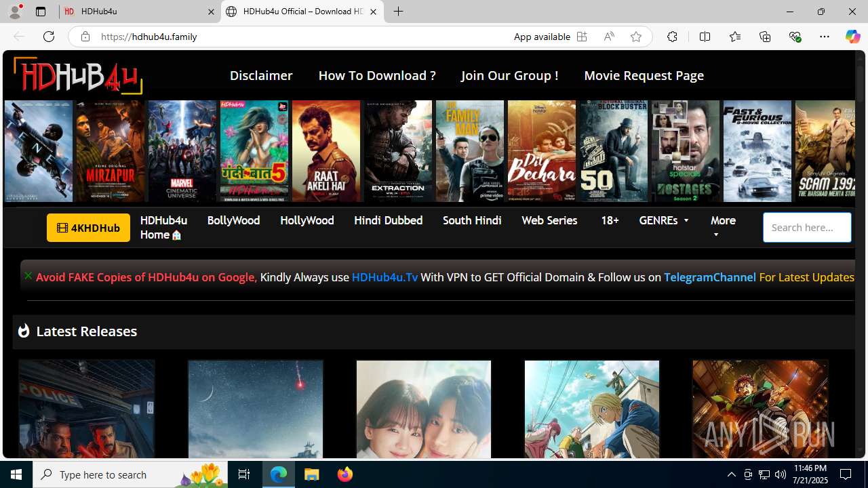The width and height of the screenshot is (868, 488).
Task: Open The Family Man poster
Action: (x=470, y=151)
